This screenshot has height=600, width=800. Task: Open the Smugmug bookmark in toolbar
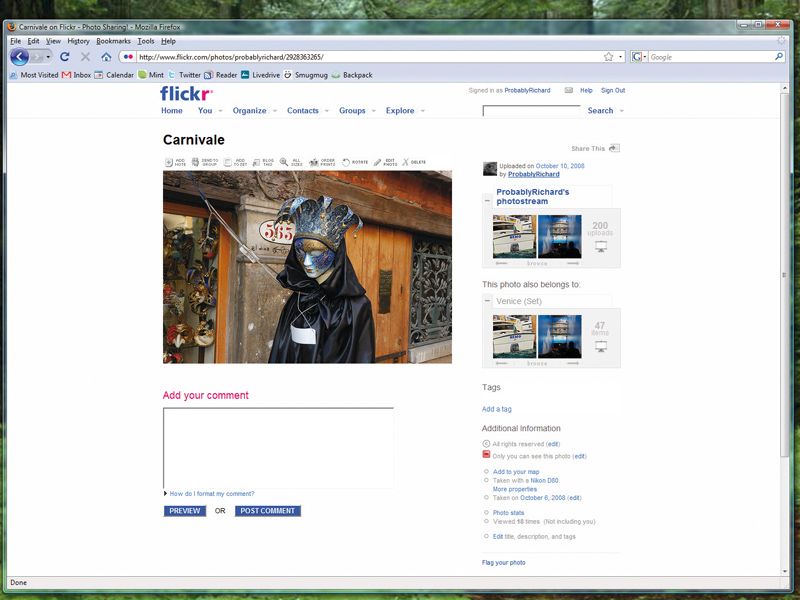(x=306, y=75)
